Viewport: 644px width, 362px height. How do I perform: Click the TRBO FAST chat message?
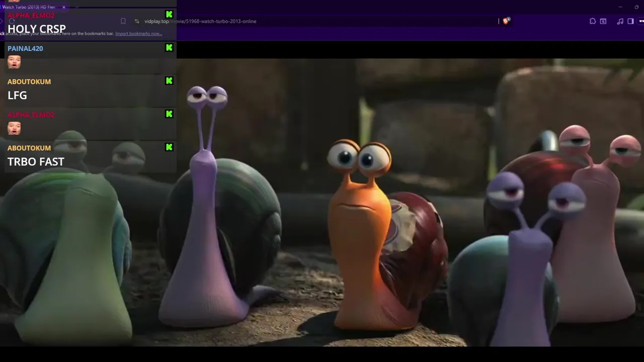click(36, 161)
